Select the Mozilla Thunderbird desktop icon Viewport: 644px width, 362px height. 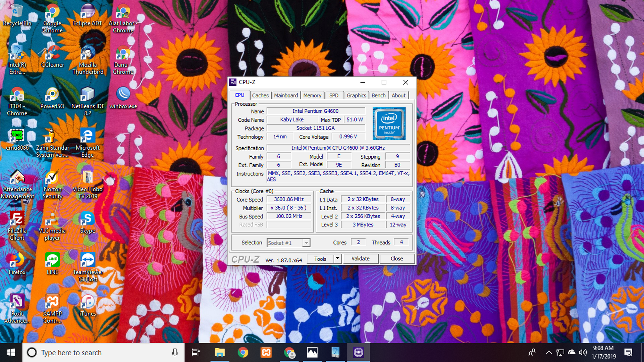click(x=88, y=60)
